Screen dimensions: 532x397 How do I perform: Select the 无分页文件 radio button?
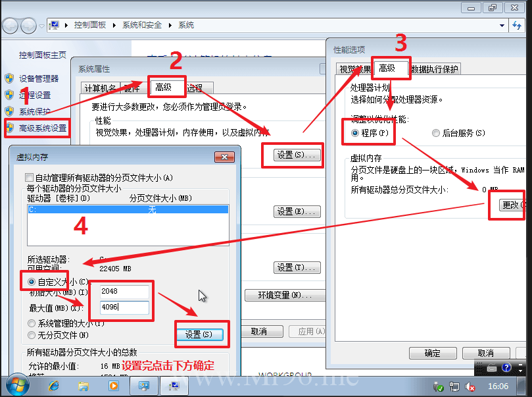tap(32, 335)
